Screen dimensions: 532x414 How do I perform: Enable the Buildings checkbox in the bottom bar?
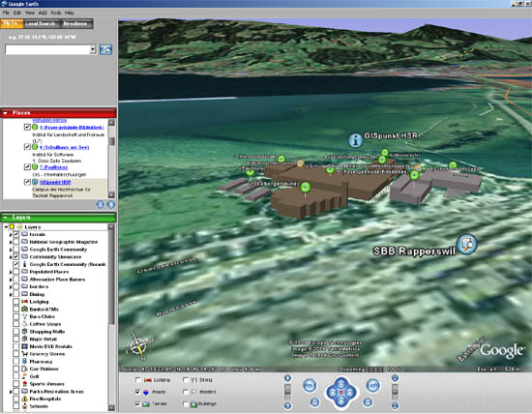pos(186,403)
